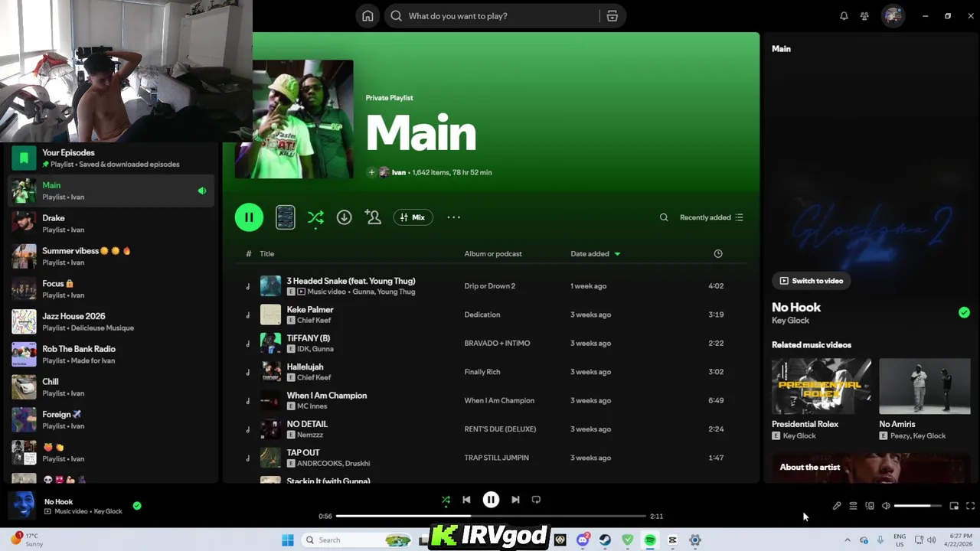Open the notifications bell
The image size is (980, 551).
(844, 16)
